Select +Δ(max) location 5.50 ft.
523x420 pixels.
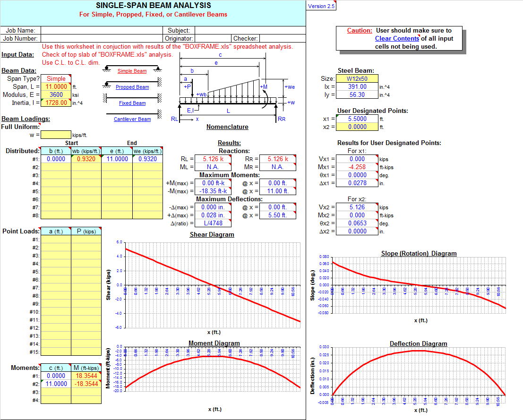pyautogui.click(x=277, y=215)
